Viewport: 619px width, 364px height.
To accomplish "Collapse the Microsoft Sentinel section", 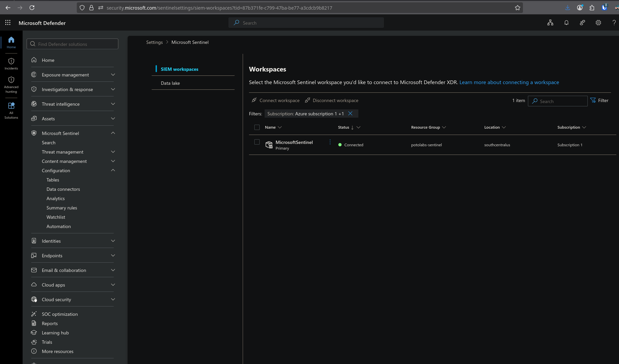I will [x=113, y=133].
